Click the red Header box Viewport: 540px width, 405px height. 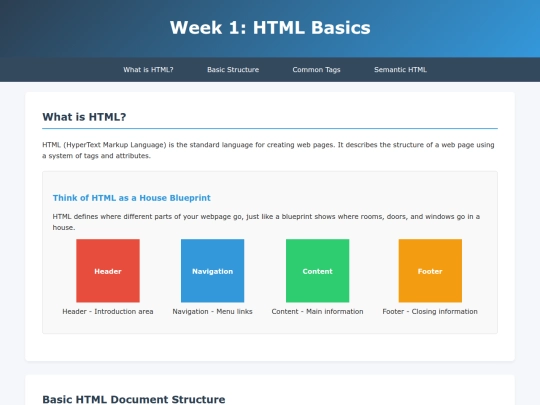pyautogui.click(x=108, y=271)
